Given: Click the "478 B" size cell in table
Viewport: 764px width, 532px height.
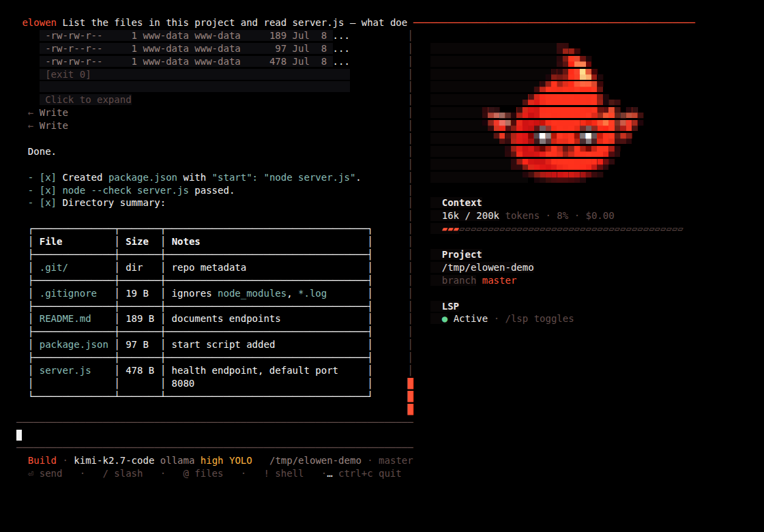Looking at the screenshot, I should pos(140,370).
